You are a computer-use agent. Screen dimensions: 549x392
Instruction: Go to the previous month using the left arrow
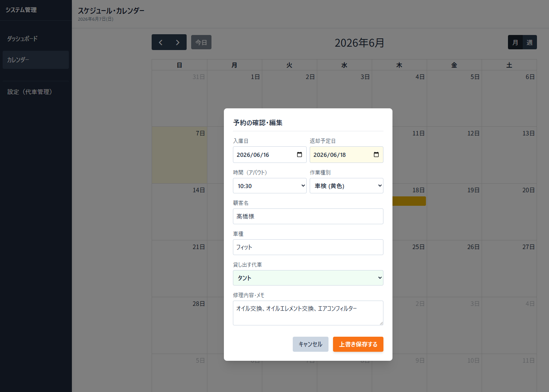pyautogui.click(x=161, y=43)
